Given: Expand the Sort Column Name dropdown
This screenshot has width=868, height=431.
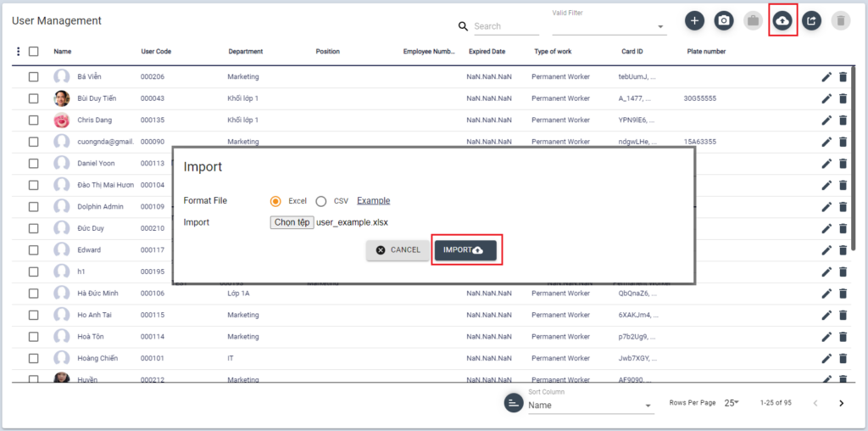Looking at the screenshot, I should (590, 406).
